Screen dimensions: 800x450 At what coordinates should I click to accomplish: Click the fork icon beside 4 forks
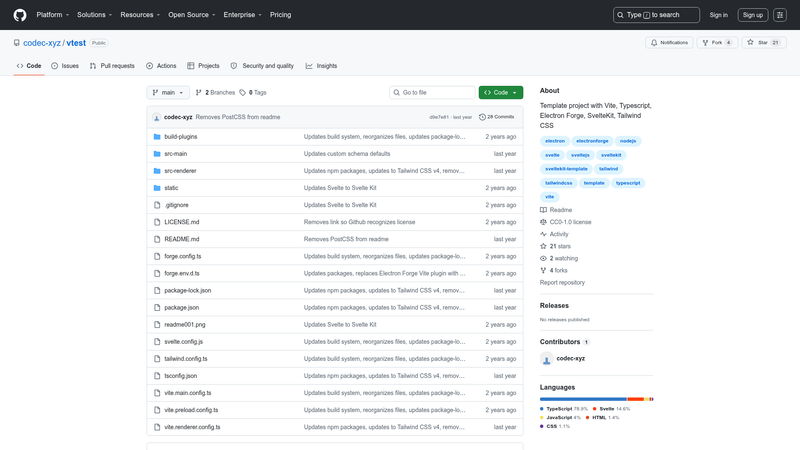point(543,270)
